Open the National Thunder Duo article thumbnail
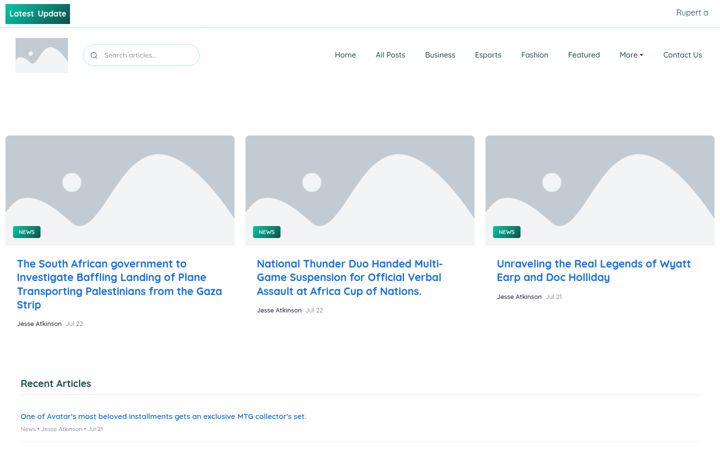The height and width of the screenshot is (450, 720). (x=360, y=190)
